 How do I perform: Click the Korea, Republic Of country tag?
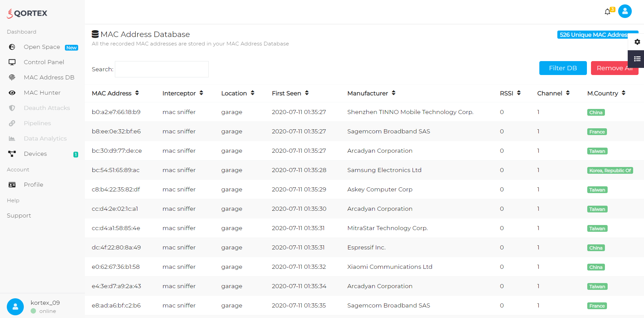(x=610, y=170)
